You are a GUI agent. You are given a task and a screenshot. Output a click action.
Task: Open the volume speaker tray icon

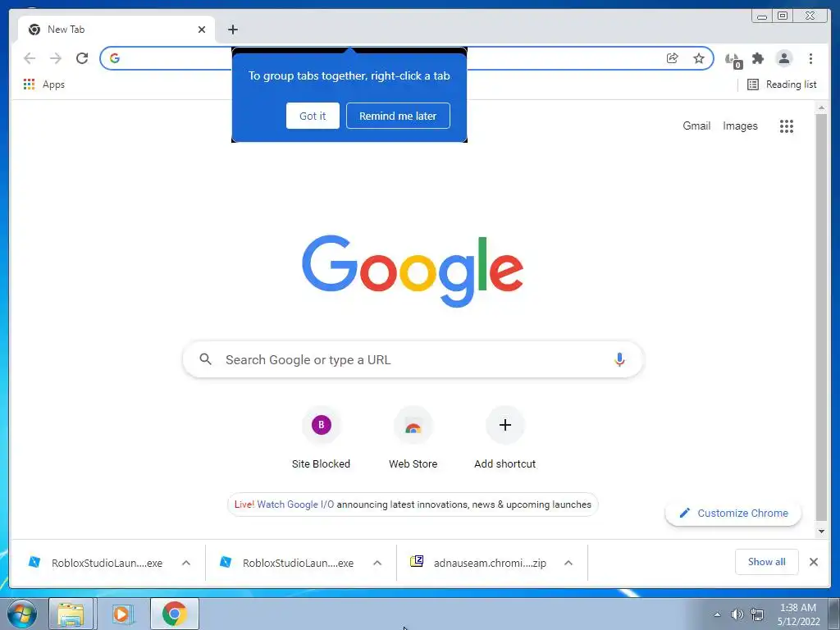(x=737, y=614)
